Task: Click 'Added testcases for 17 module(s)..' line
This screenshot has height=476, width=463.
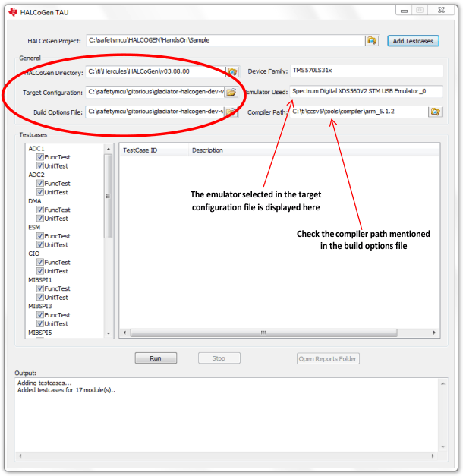Action: (66, 390)
